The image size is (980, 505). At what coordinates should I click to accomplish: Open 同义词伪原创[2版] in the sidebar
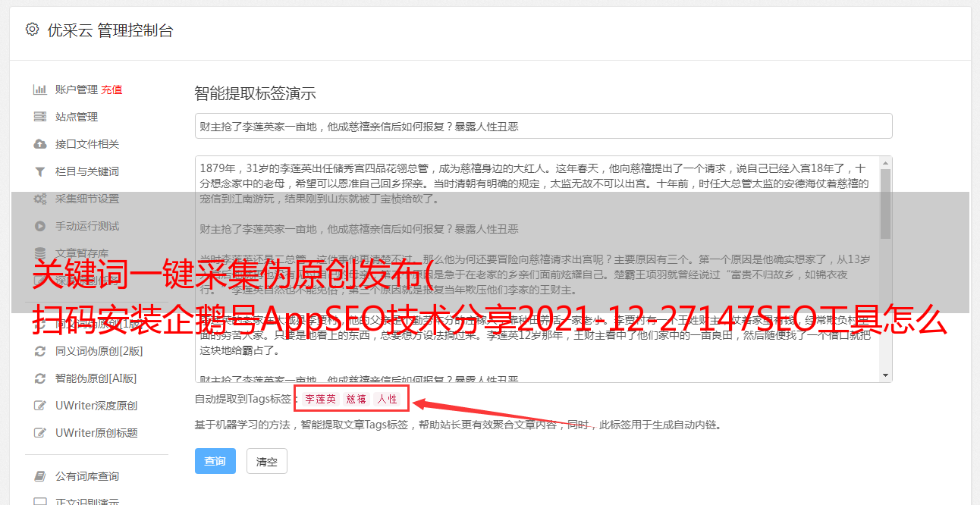point(99,351)
